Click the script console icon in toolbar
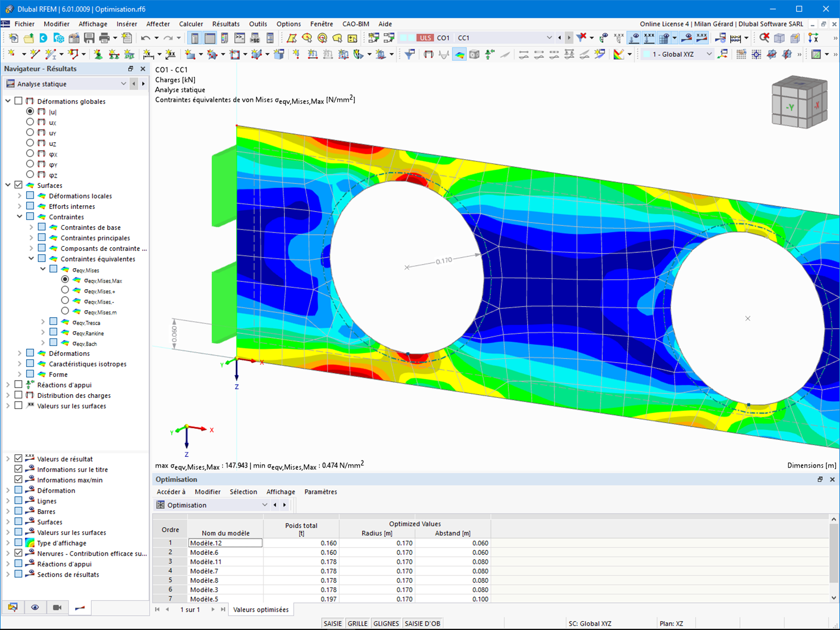The height and width of the screenshot is (630, 840). (x=239, y=38)
